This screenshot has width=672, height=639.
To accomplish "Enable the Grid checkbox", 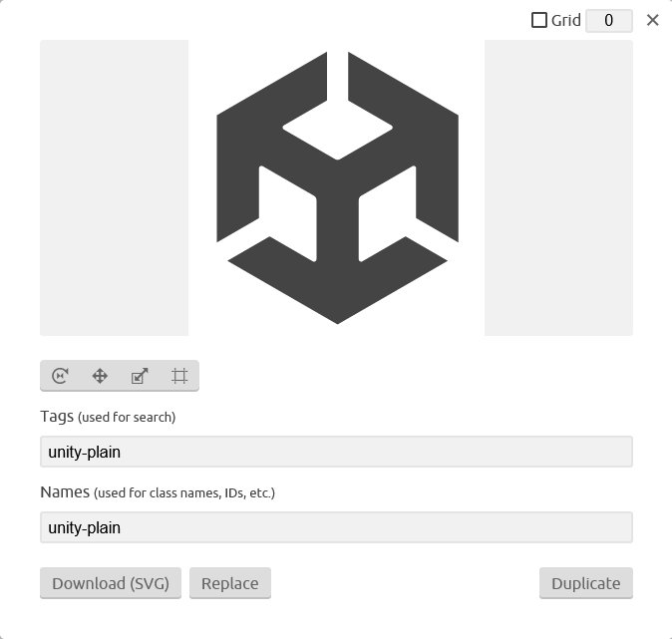I will point(539,20).
